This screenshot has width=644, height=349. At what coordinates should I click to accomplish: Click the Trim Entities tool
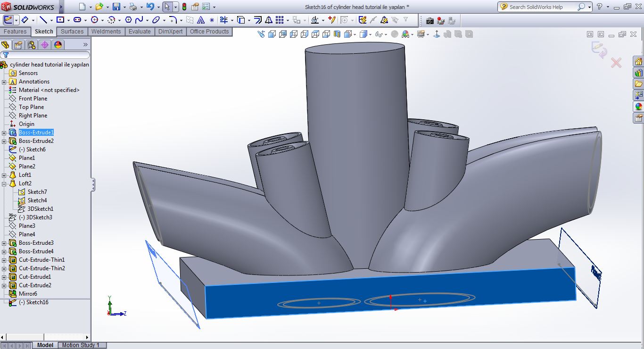[224, 20]
